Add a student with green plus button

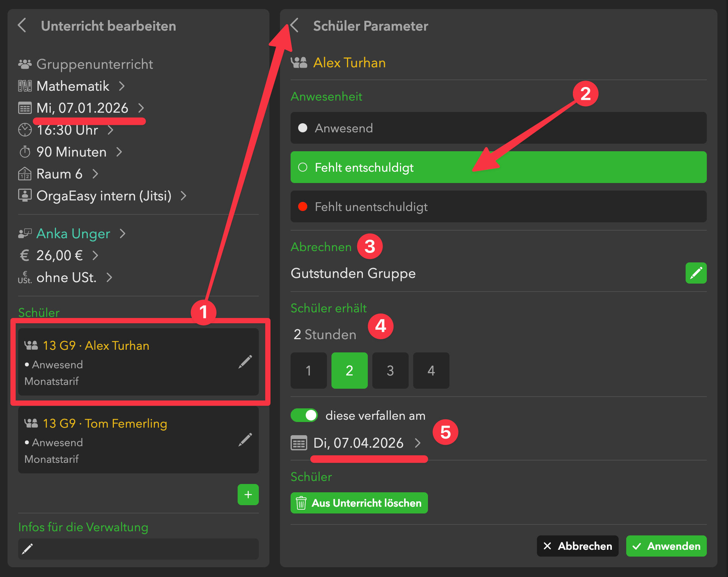coord(248,495)
